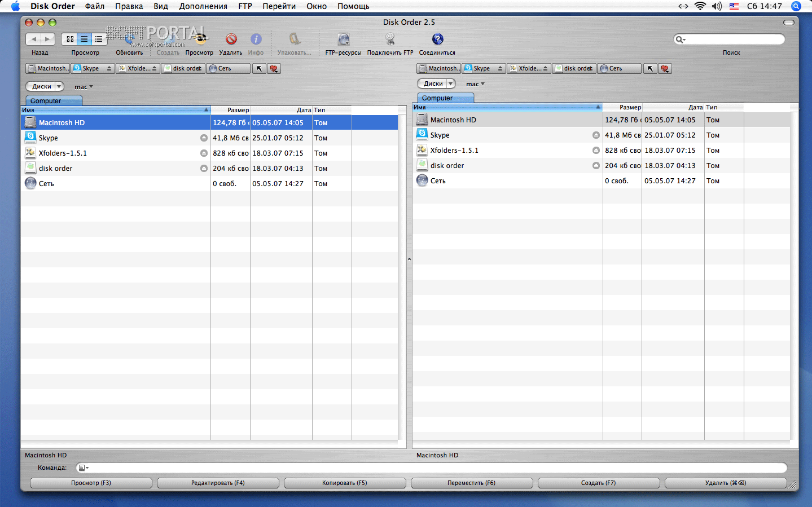Eject Xfolders-1.5.1 volume in right panel list
Screen dimensions: 812x507
tap(596, 150)
